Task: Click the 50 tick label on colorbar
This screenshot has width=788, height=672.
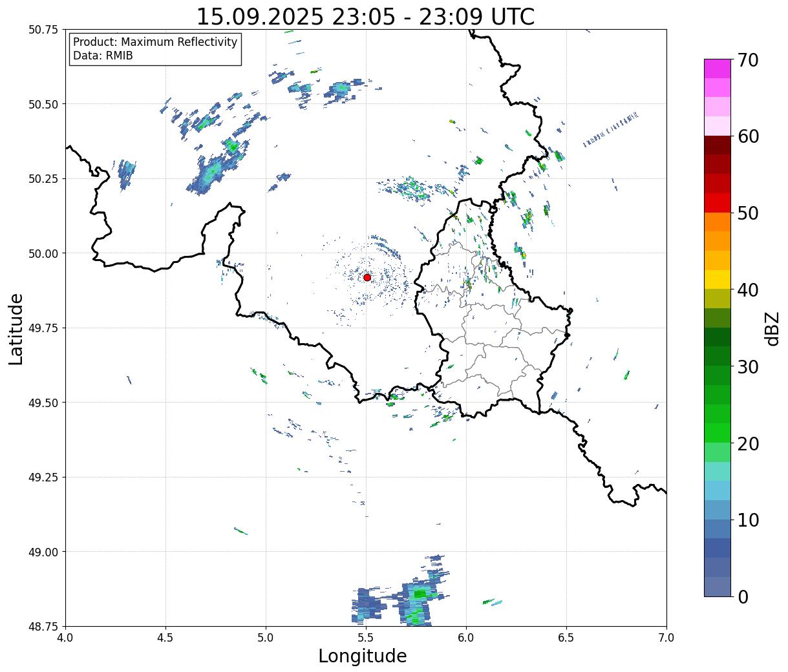Action: tap(748, 213)
